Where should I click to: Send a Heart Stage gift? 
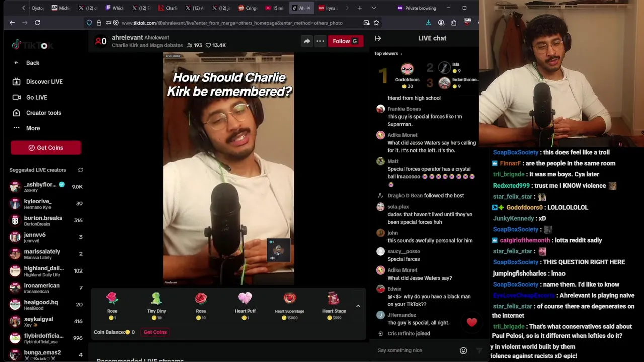[x=334, y=306]
